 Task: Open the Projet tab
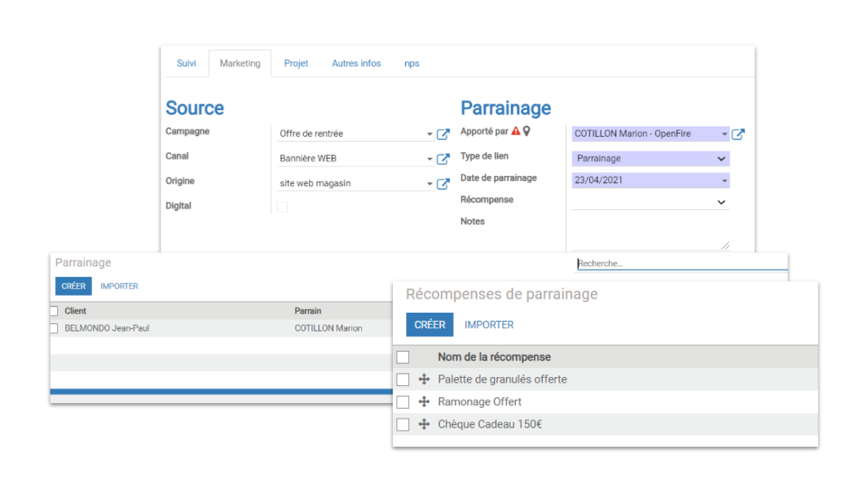point(296,64)
